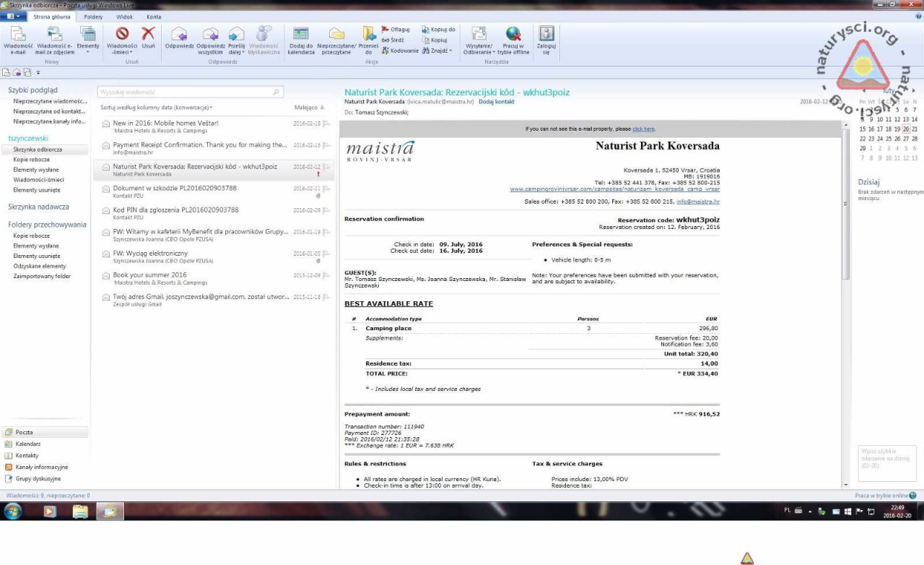Viewport: 924px width, 565px height.
Task: Open 'Payment Receipt Confirmation' email
Action: (214, 148)
